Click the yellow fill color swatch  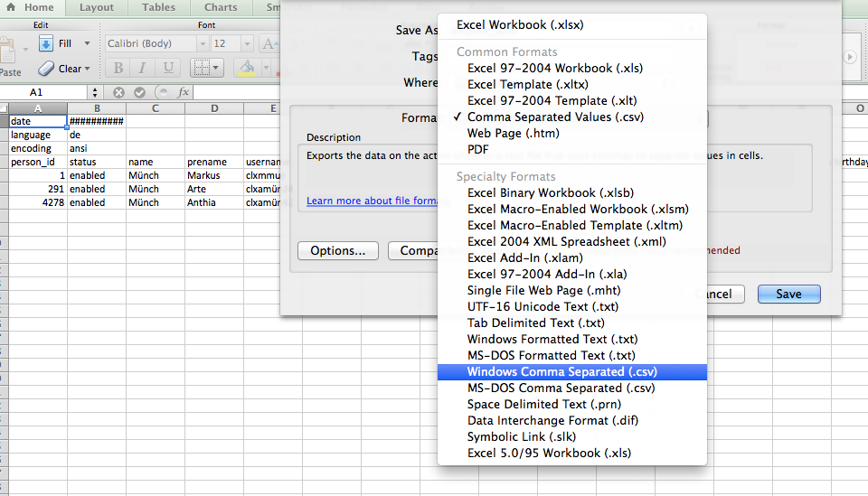(x=246, y=69)
